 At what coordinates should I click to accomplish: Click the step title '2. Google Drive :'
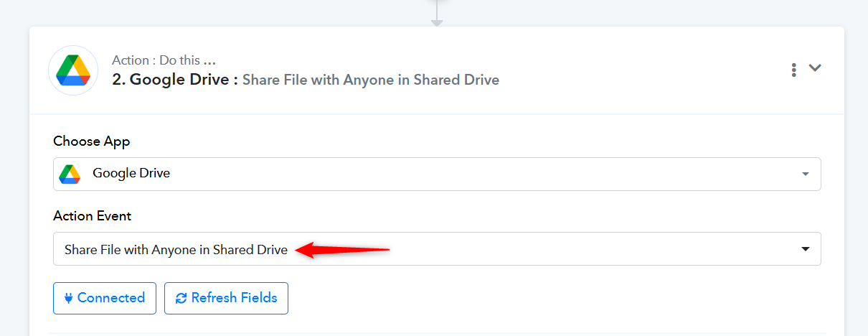tap(175, 80)
